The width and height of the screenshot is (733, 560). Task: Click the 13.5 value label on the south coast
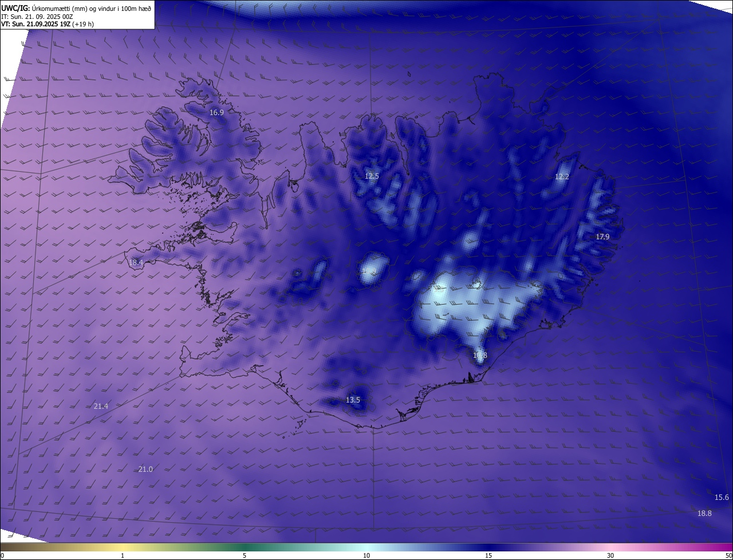coord(353,400)
